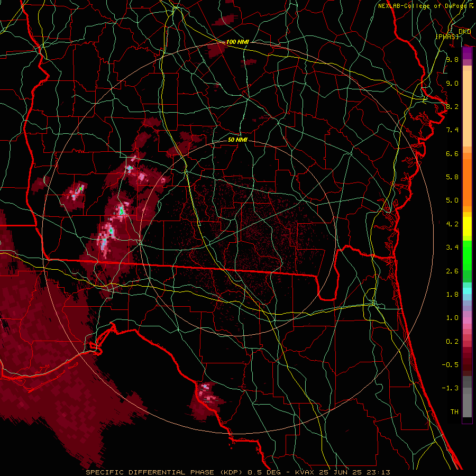The width and height of the screenshot is (476, 476).
Task: Click the 7.4 scale value
Action: coord(452,130)
